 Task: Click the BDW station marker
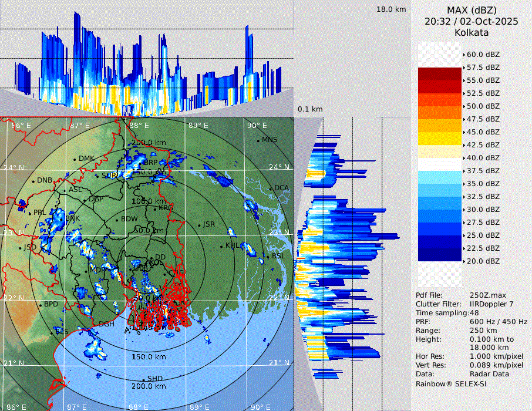point(117,220)
